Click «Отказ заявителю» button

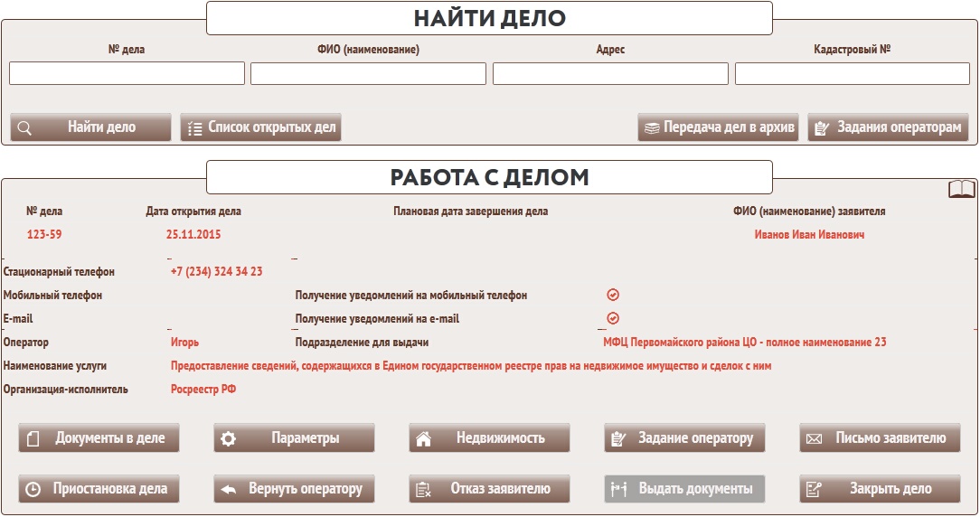pyautogui.click(x=489, y=489)
